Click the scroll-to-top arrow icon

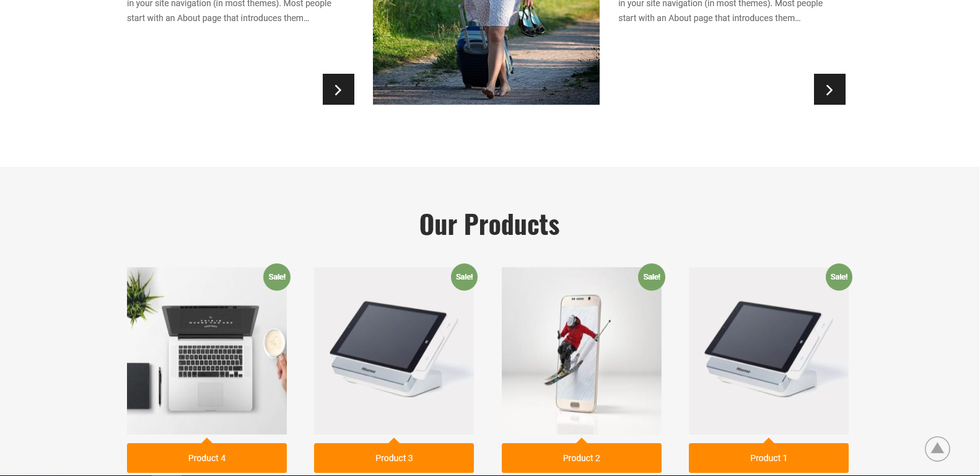[937, 449]
